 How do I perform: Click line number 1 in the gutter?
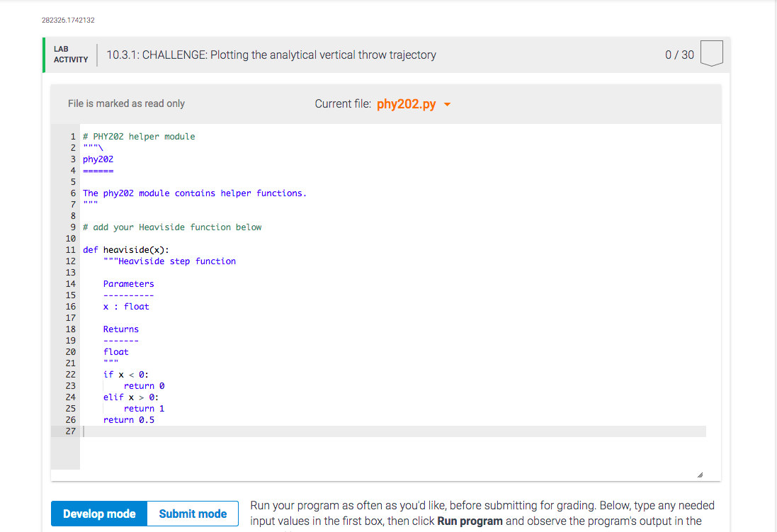point(72,136)
